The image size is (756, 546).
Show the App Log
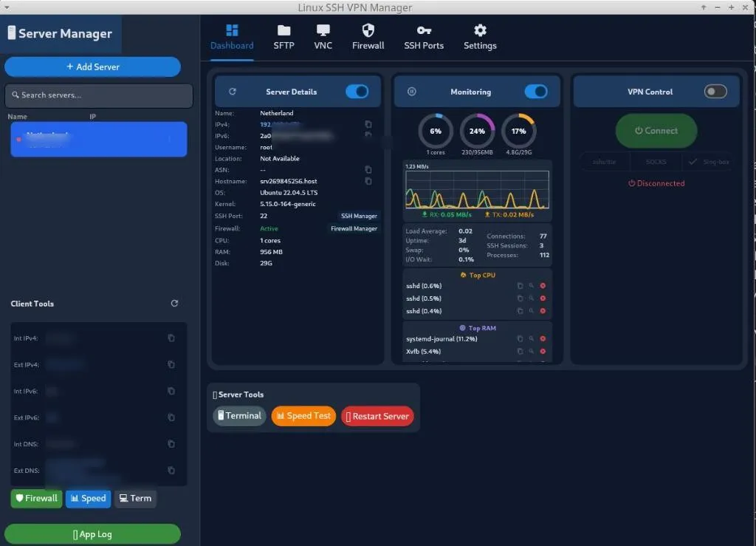[92, 534]
